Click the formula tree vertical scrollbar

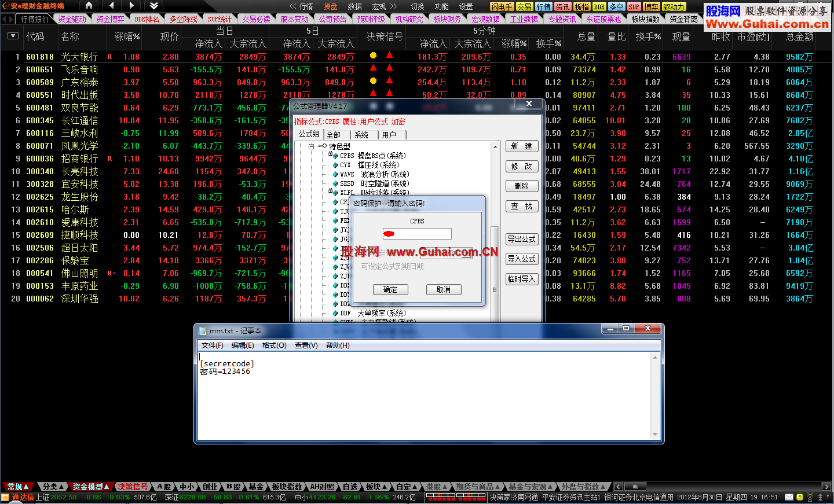tap(495, 231)
